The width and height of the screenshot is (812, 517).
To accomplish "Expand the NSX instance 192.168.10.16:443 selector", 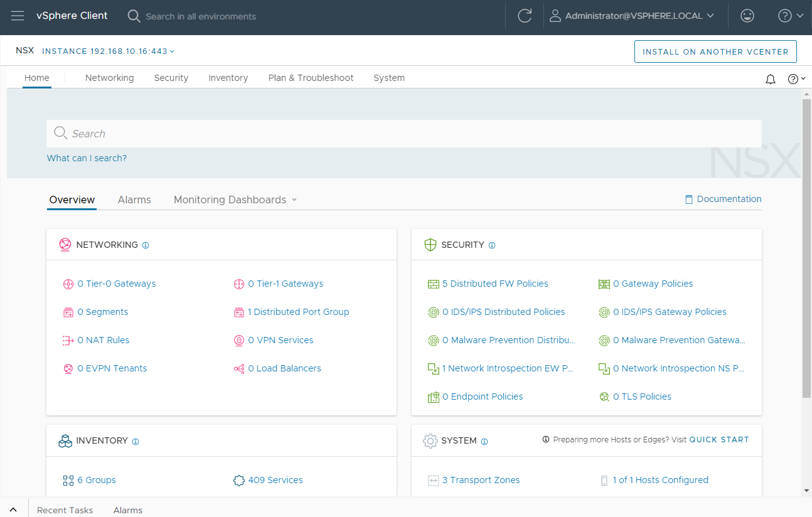I will click(x=109, y=51).
